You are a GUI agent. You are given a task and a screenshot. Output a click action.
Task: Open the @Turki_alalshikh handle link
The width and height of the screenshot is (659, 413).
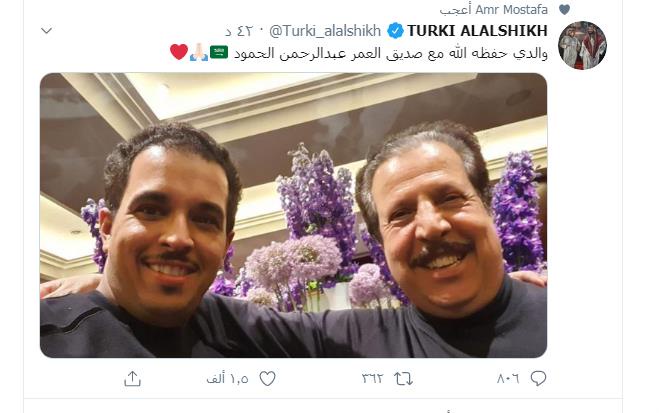pos(325,31)
